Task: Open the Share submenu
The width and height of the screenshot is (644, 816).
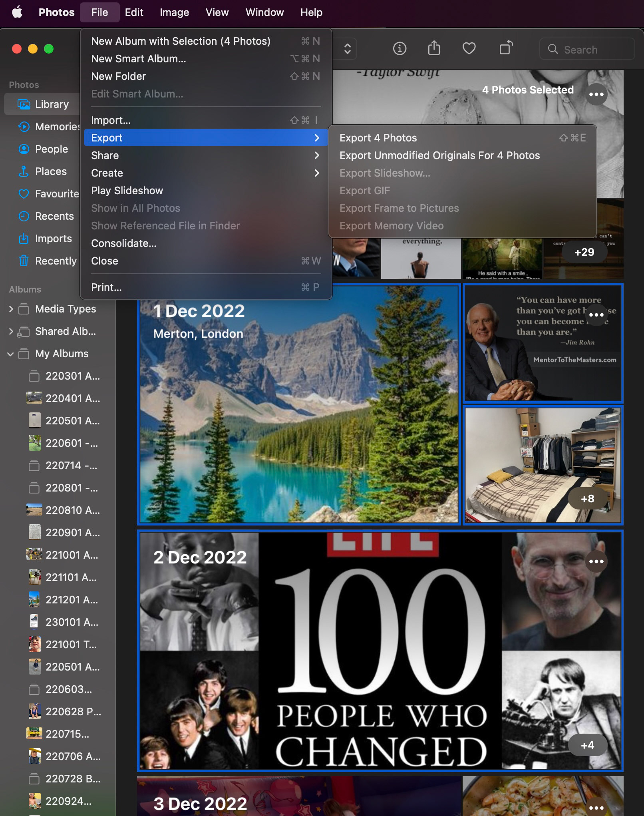Action: coord(206,155)
